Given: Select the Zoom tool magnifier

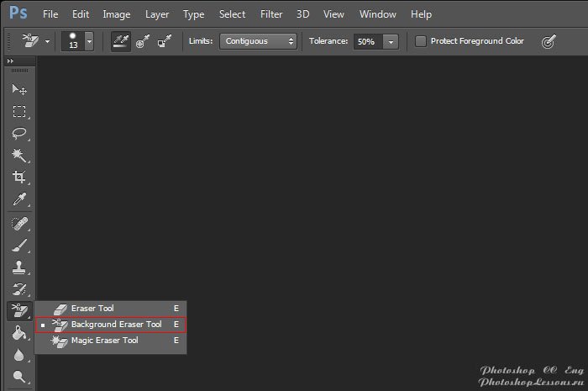Looking at the screenshot, I should pos(18,378).
